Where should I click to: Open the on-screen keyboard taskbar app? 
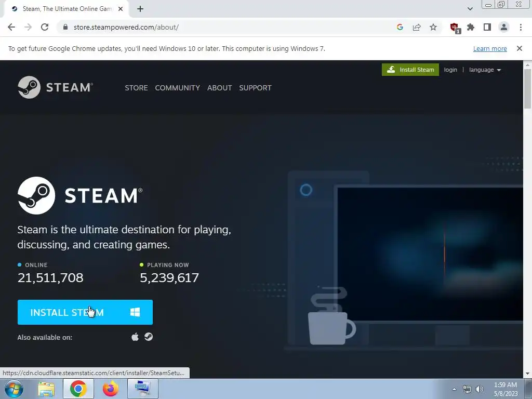pyautogui.click(x=143, y=389)
